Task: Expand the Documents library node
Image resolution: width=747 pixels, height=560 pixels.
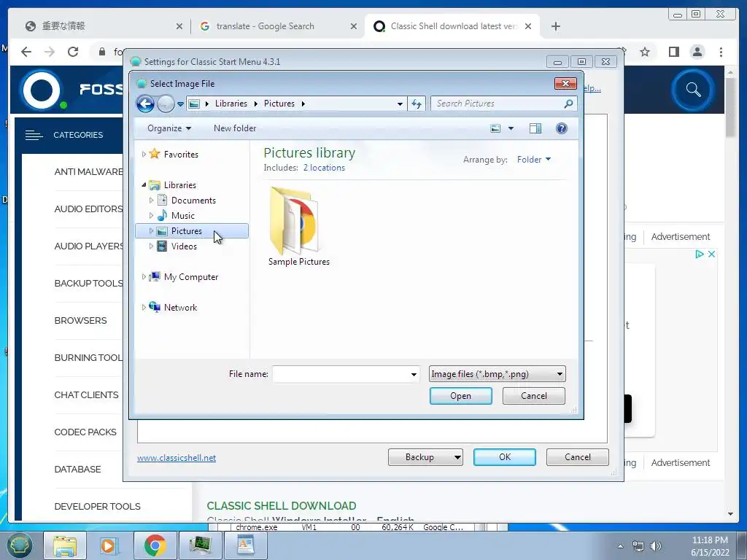Action: (x=152, y=201)
